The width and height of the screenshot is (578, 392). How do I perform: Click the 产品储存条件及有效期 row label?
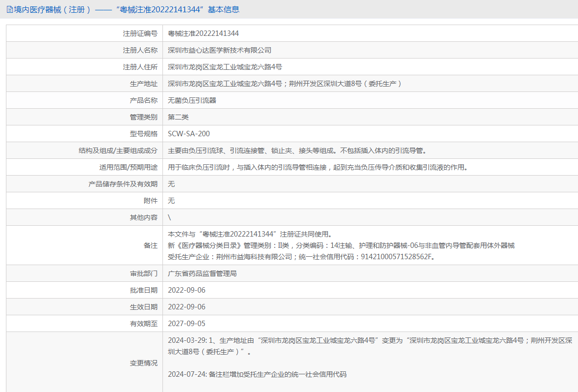pyautogui.click(x=123, y=184)
